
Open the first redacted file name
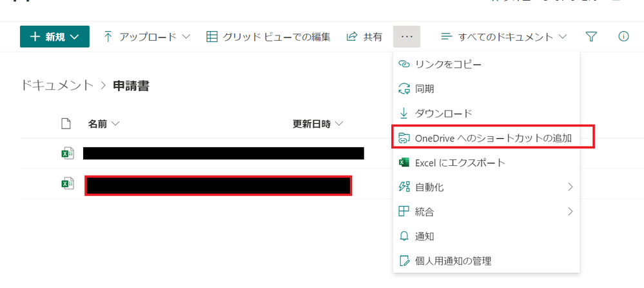coord(224,153)
